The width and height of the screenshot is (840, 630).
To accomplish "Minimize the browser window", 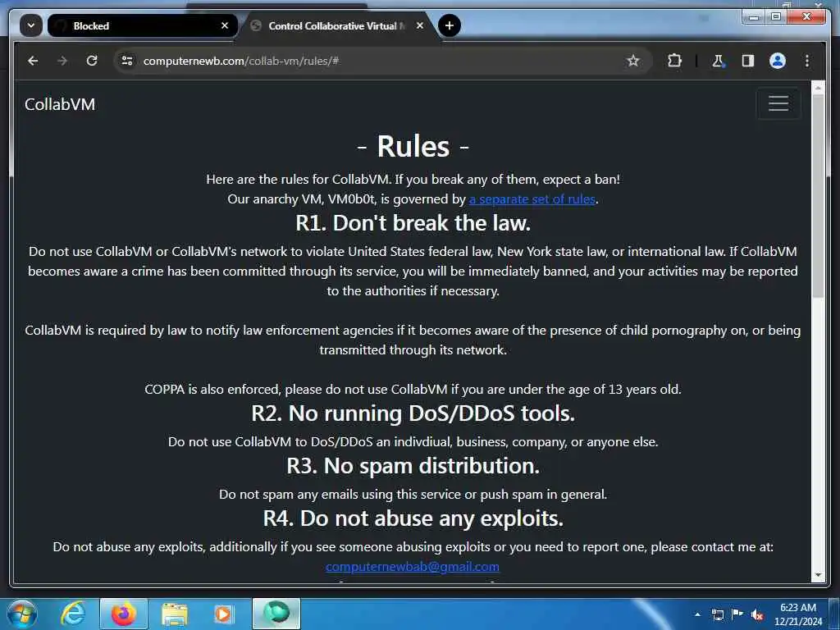I will click(754, 17).
